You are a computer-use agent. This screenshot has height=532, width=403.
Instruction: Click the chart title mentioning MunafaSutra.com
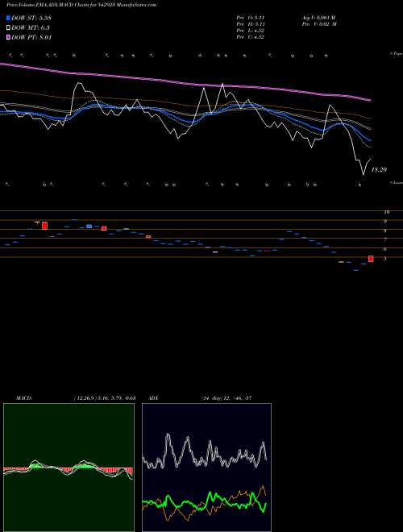coord(81,5)
